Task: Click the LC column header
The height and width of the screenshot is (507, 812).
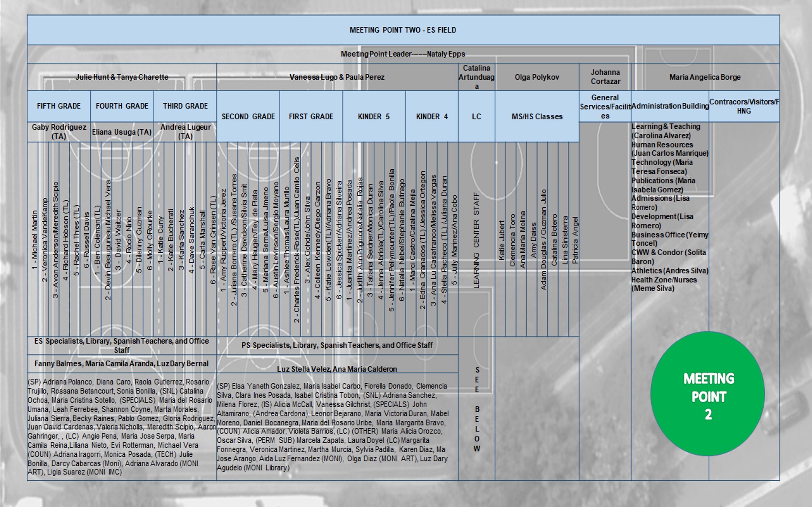Action: point(477,116)
